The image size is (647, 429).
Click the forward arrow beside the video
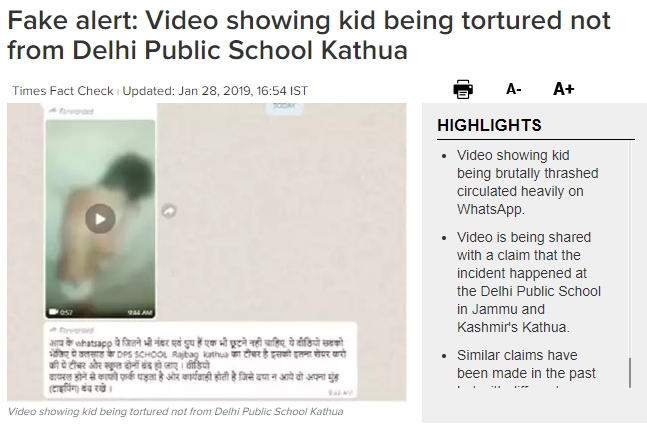coord(169,211)
